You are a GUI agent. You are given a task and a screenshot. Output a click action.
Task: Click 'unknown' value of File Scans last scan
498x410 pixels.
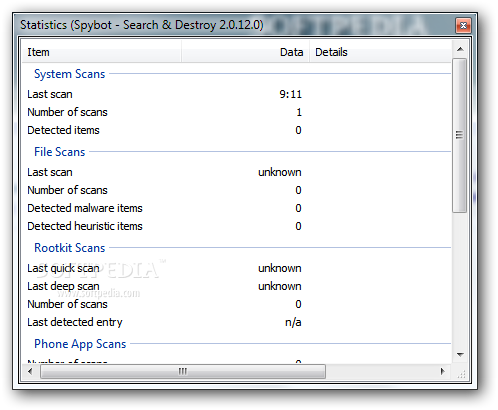pos(280,172)
